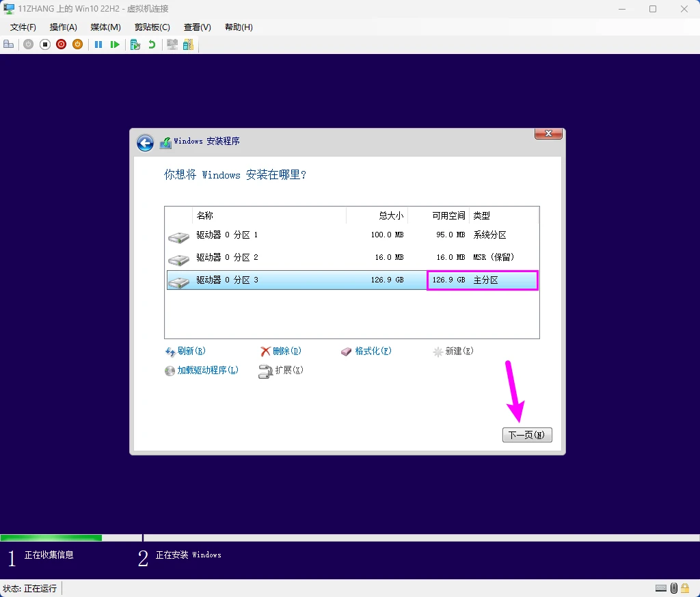
Task: Click the Turn Off black square icon
Action: coord(44,44)
